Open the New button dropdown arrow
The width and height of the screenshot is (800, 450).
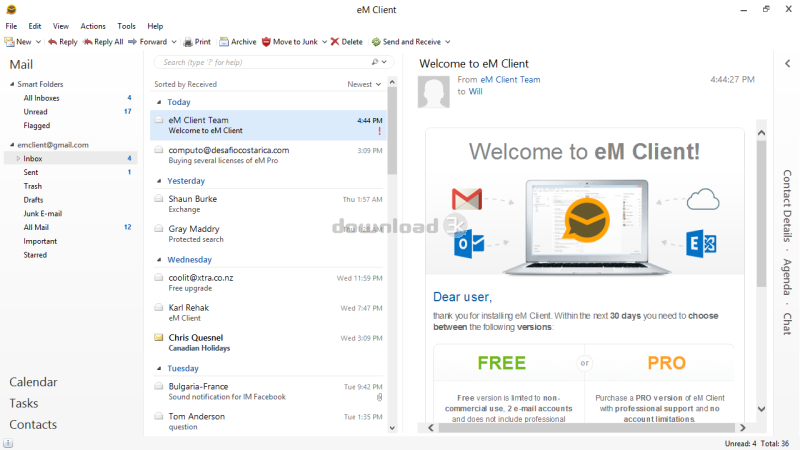38,42
